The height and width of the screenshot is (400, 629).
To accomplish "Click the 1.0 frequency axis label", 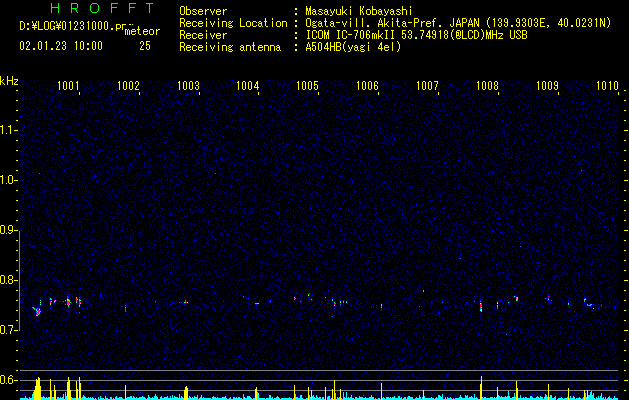I will pos(8,180).
